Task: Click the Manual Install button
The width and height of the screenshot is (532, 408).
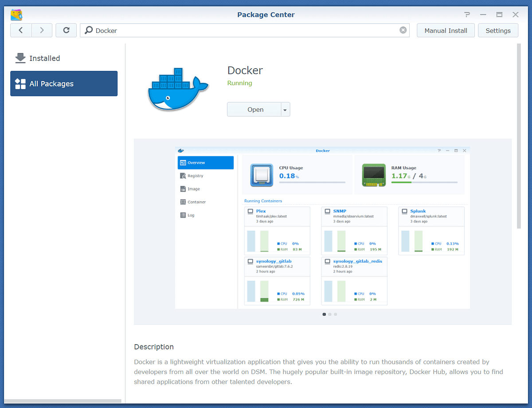Action: coord(446,30)
